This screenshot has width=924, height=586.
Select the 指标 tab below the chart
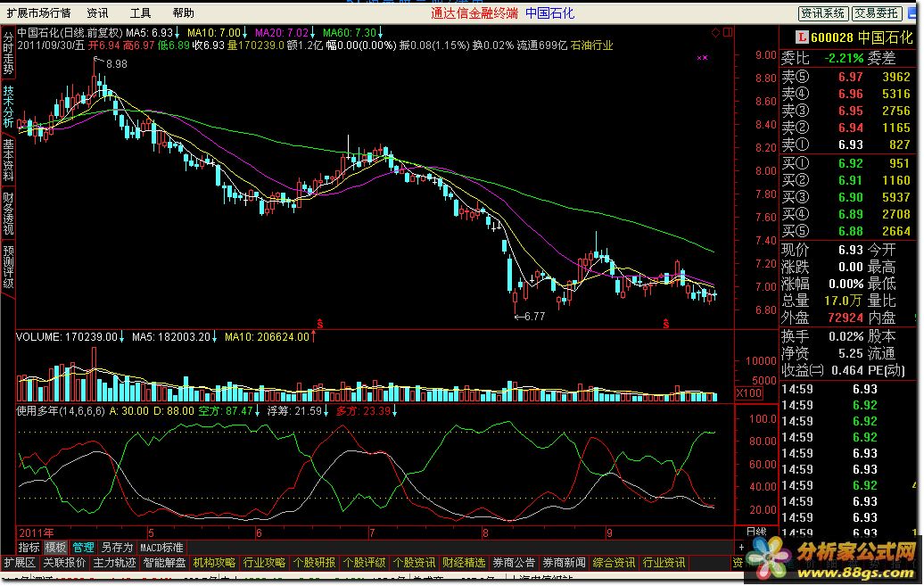click(x=29, y=548)
